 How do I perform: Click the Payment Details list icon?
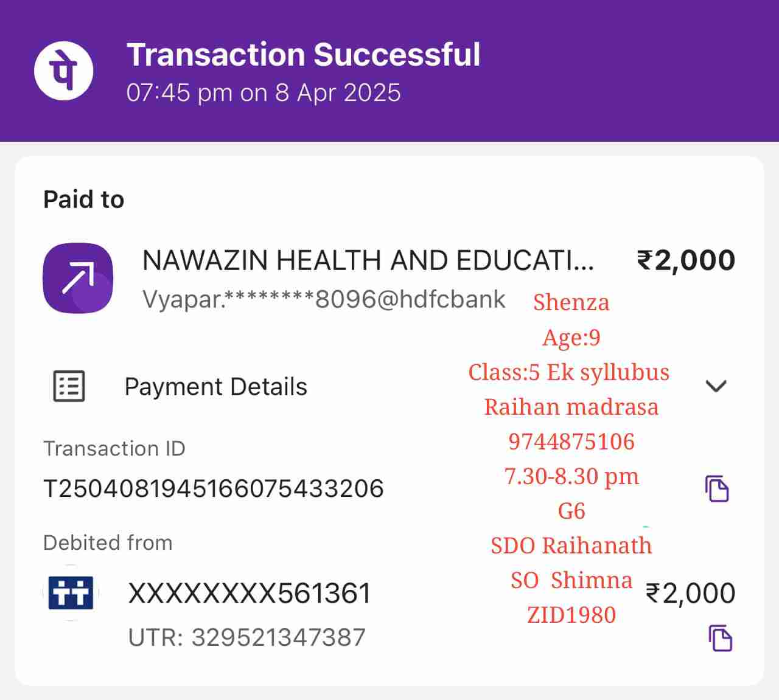(x=69, y=386)
